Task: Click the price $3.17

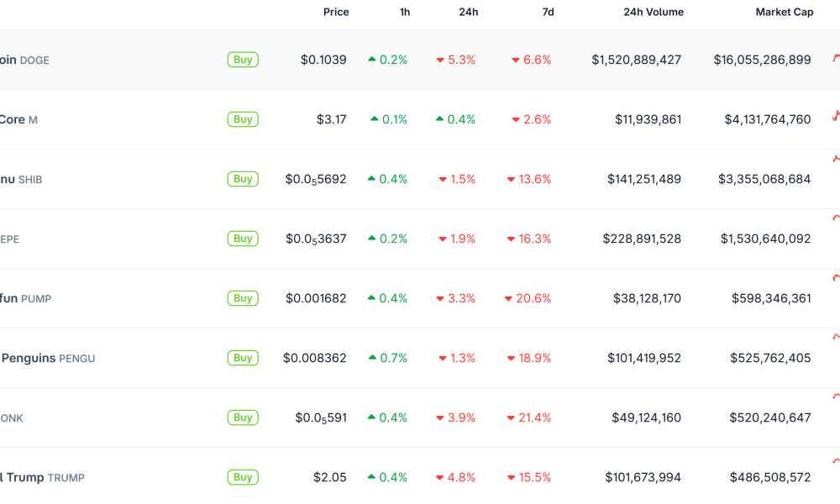Action: pyautogui.click(x=332, y=119)
